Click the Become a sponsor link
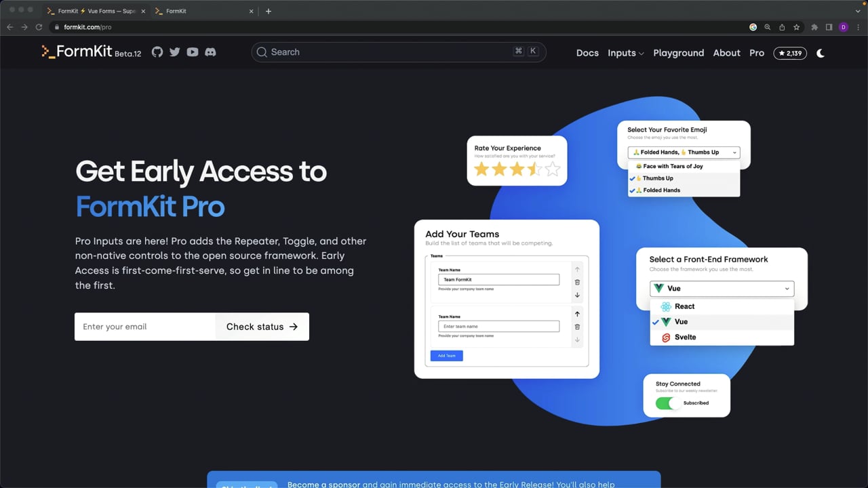This screenshot has height=488, width=868. click(x=323, y=485)
